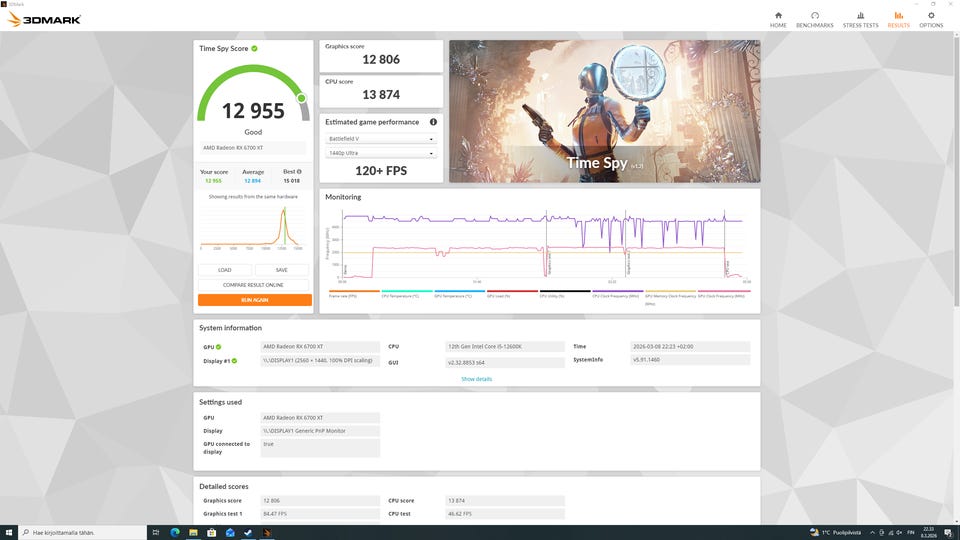The height and width of the screenshot is (540, 960).
Task: Click the volume icon in the system tray
Action: [899, 533]
